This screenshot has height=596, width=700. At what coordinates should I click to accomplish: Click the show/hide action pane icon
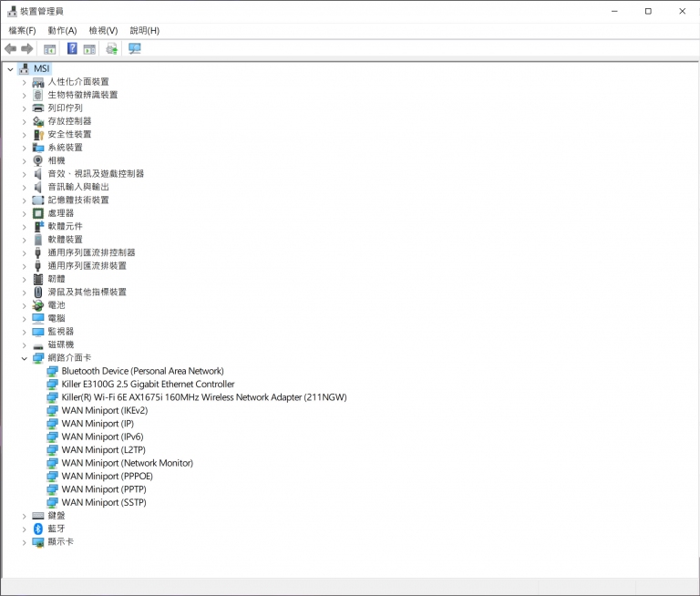(x=89, y=49)
